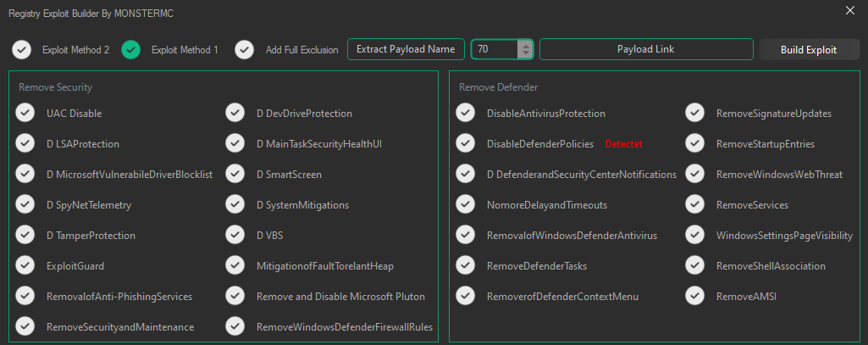The image size is (868, 345).
Task: Select Exploit Method 1 option
Action: [x=130, y=49]
